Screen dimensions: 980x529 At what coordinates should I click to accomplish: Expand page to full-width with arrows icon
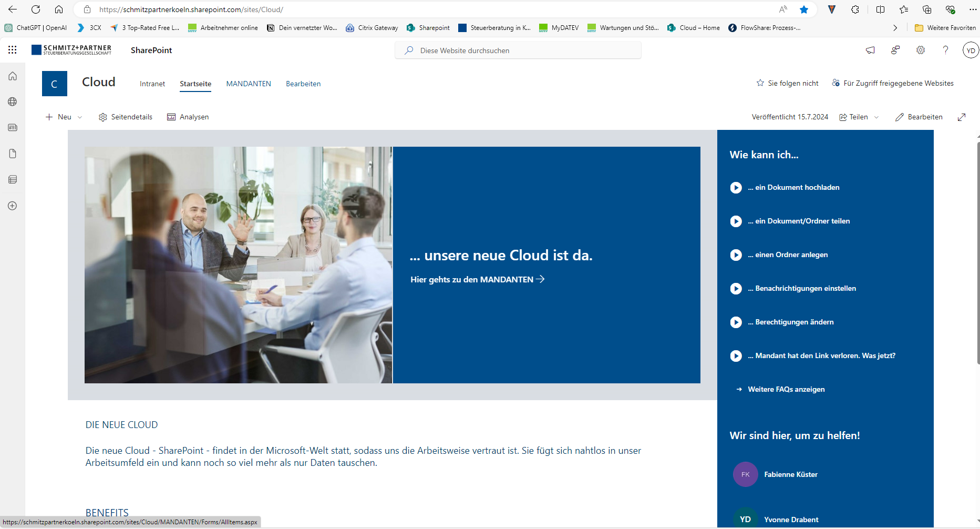(x=962, y=117)
